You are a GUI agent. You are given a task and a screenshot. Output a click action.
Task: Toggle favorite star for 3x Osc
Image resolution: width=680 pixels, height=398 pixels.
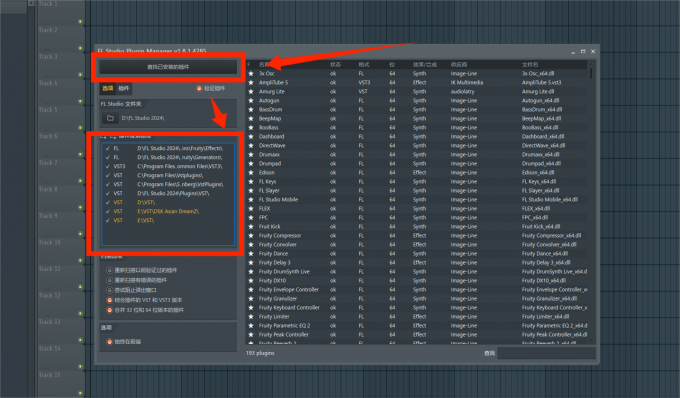[251, 74]
